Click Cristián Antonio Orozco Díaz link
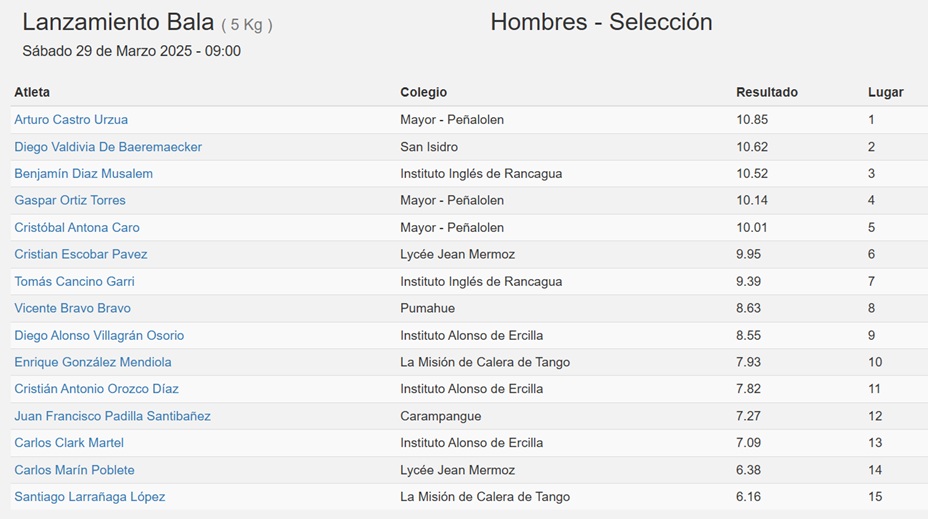The image size is (928, 519). [96, 389]
